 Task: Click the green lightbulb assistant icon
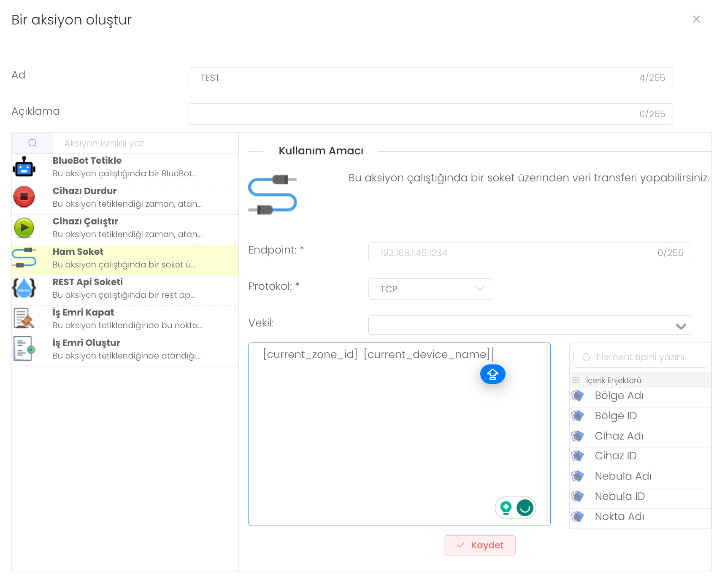coord(506,508)
